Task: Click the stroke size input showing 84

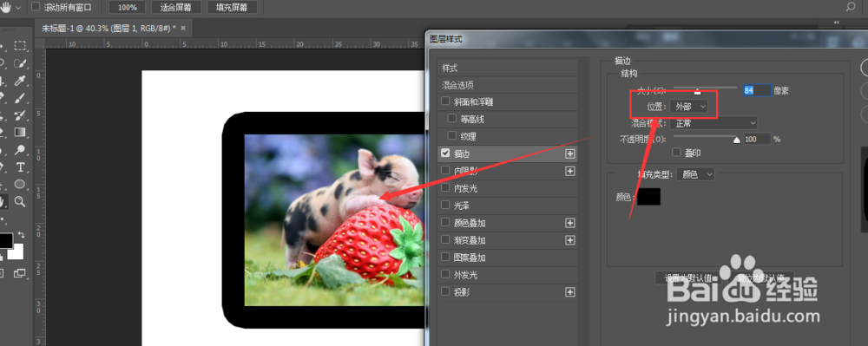Action: [757, 90]
